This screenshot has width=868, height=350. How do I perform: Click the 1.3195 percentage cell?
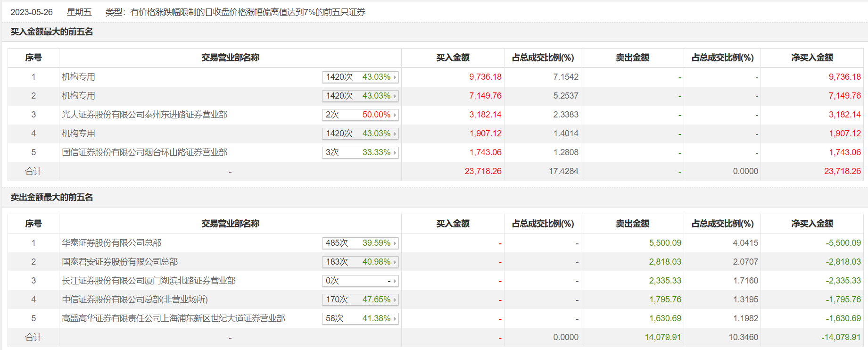tap(745, 300)
